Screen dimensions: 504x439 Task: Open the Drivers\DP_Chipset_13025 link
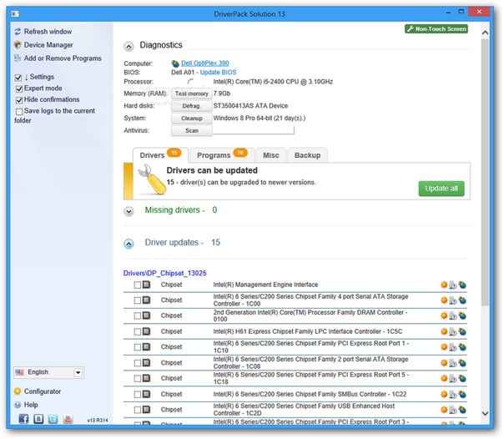coord(165,273)
